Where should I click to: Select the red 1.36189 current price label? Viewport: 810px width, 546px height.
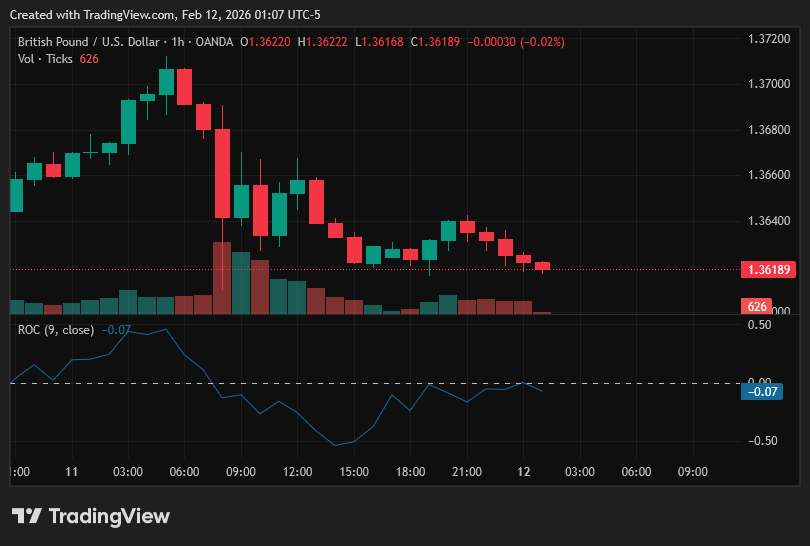pyautogui.click(x=768, y=269)
